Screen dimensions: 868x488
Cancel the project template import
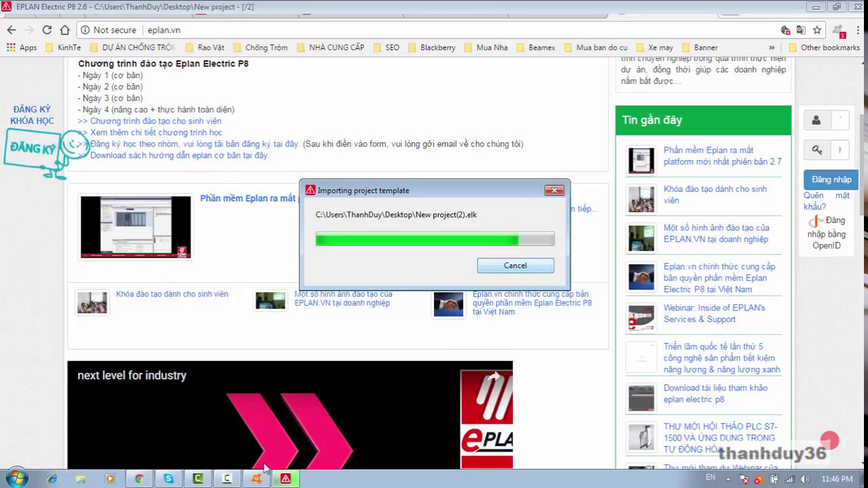click(x=515, y=266)
